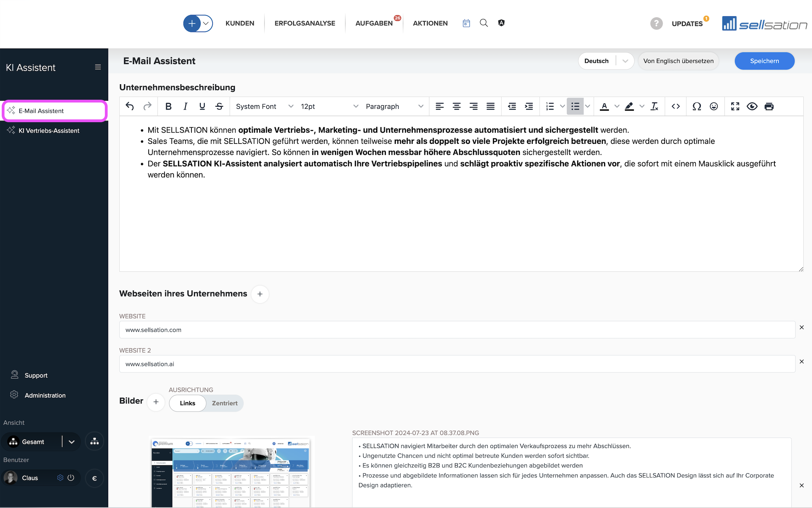The image size is (812, 508).
Task: Open the help question mark icon
Action: point(656,23)
